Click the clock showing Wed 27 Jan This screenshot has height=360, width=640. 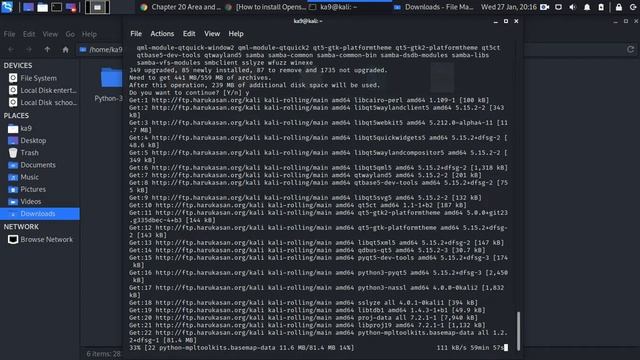click(x=509, y=7)
